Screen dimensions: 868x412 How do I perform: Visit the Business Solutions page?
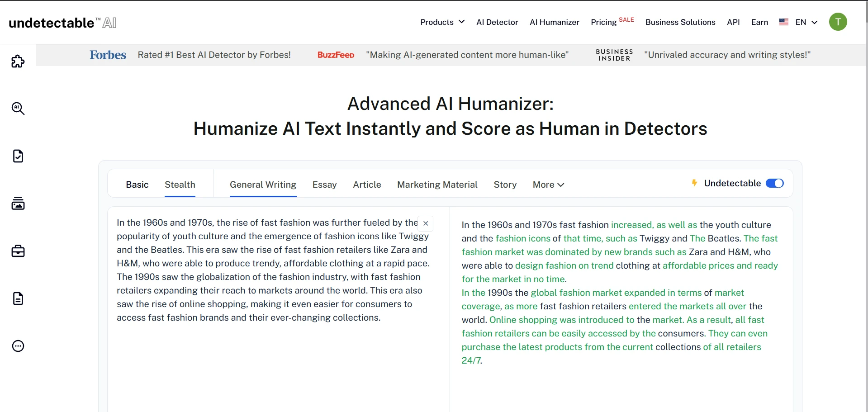[680, 22]
